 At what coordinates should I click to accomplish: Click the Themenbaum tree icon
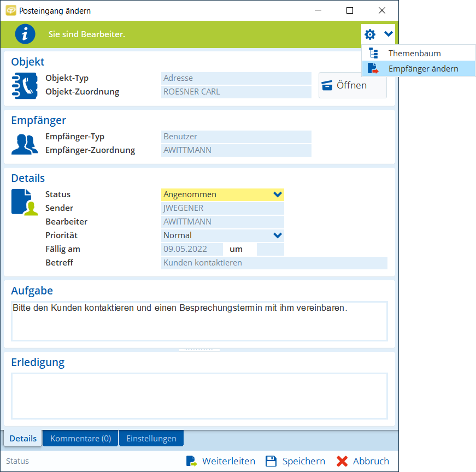coord(373,53)
